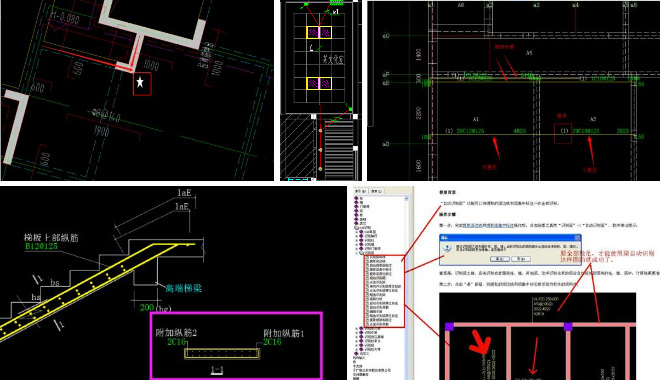Switch to the second help tab above the tree
Image resolution: width=660 pixels, height=380 pixels.
click(x=376, y=191)
